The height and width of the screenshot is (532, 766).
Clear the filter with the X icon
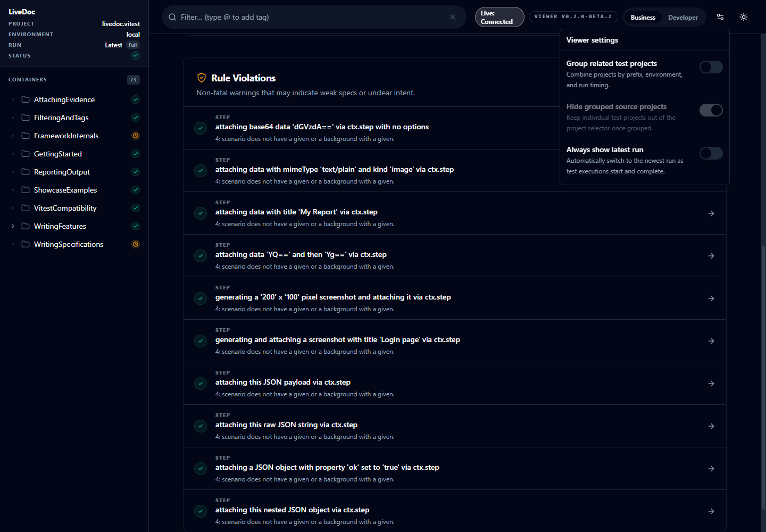453,17
